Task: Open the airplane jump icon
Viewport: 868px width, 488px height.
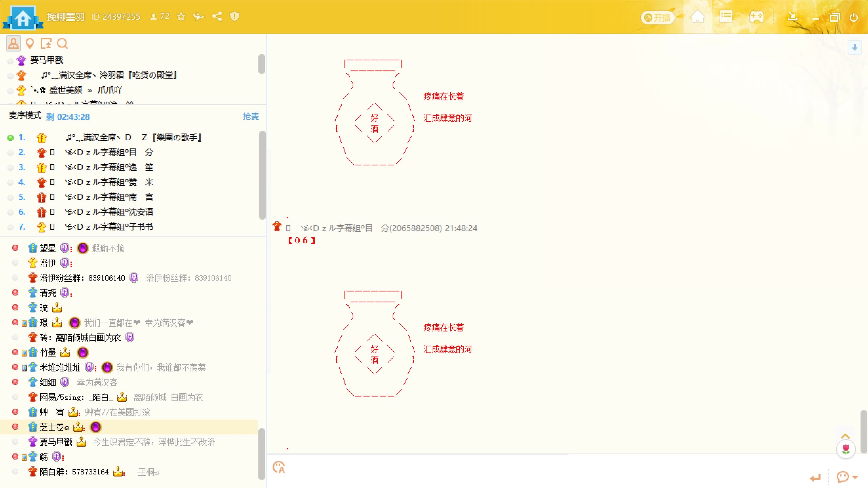Action: coord(199,17)
